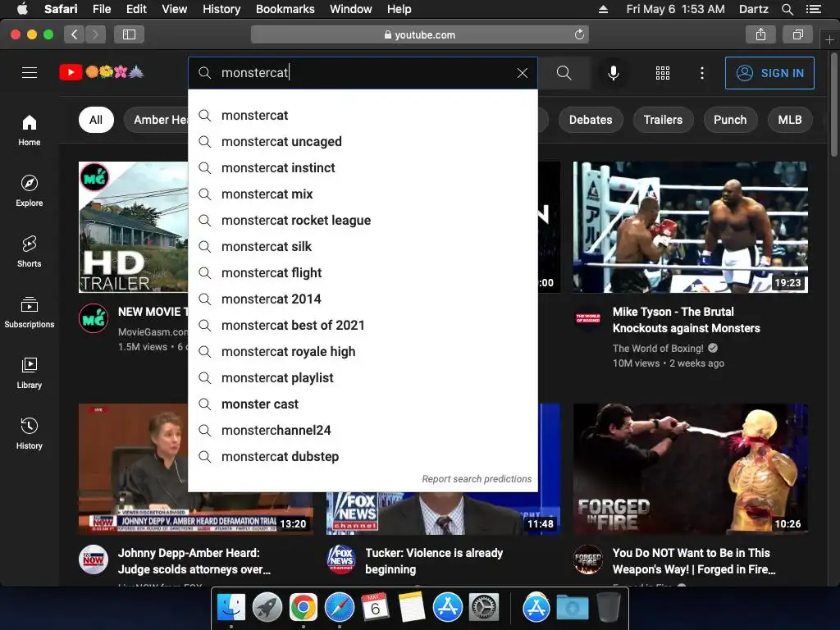Viewport: 840px width, 630px height.
Task: Open the YouTube apps grid icon
Action: coord(663,73)
